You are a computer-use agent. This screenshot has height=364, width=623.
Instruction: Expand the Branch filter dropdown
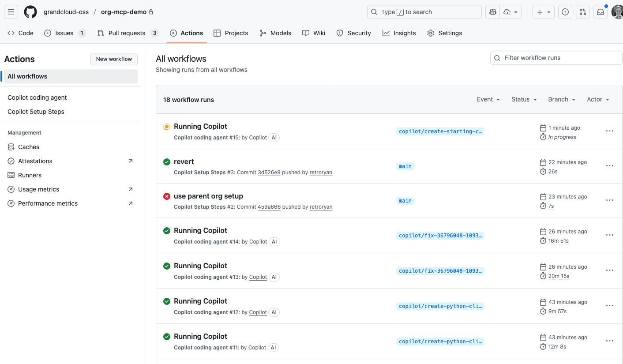(x=562, y=99)
